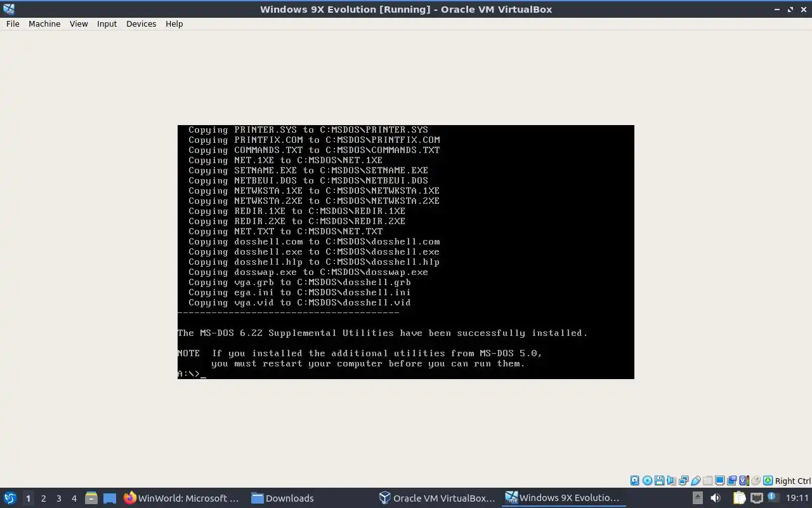Switch to virtual desktop 1
Image resolution: width=812 pixels, height=508 pixels.
[28, 498]
